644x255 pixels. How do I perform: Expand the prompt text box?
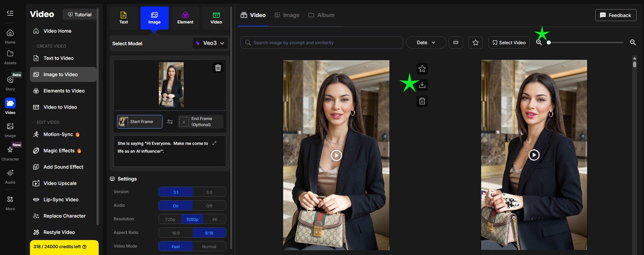point(214,143)
